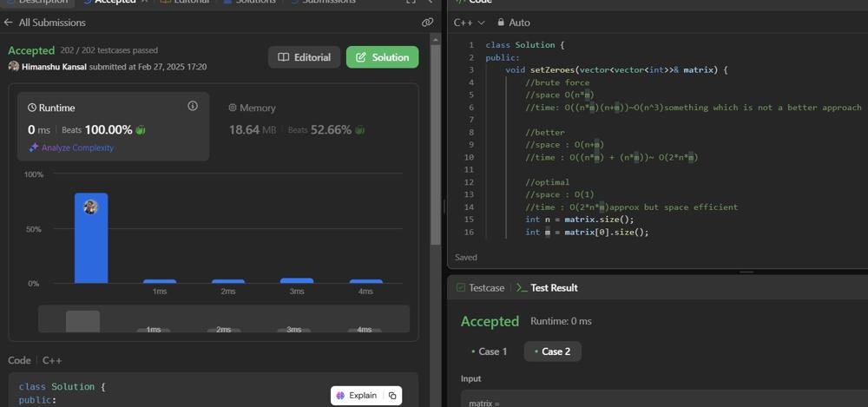Select the Case 1 tab
Viewport: 868px width, 407px height.
point(489,351)
